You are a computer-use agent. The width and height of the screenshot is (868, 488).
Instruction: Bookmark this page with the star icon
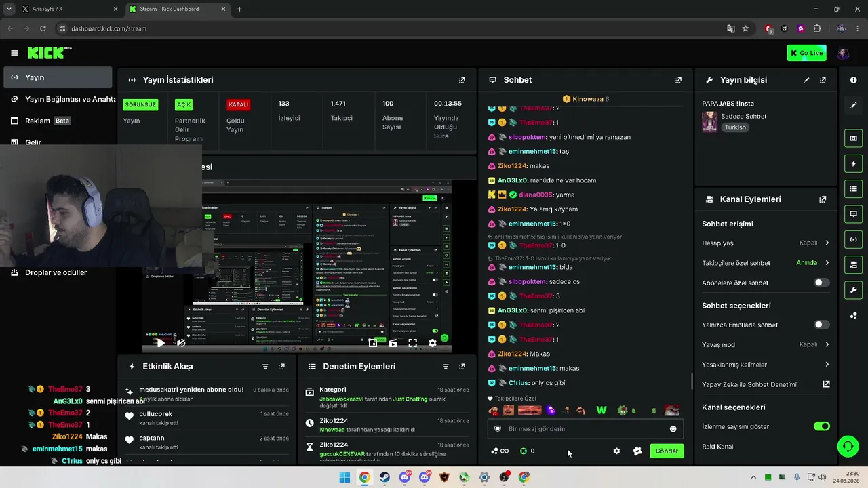[x=745, y=28]
